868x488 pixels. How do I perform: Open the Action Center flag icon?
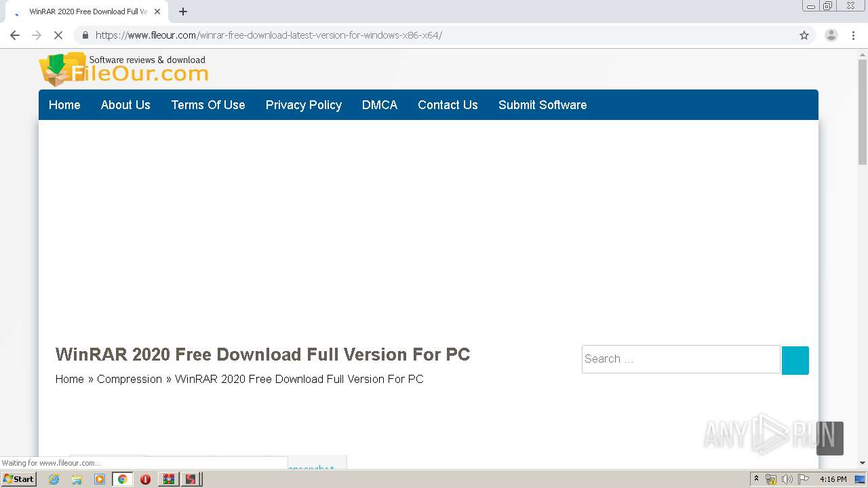804,479
